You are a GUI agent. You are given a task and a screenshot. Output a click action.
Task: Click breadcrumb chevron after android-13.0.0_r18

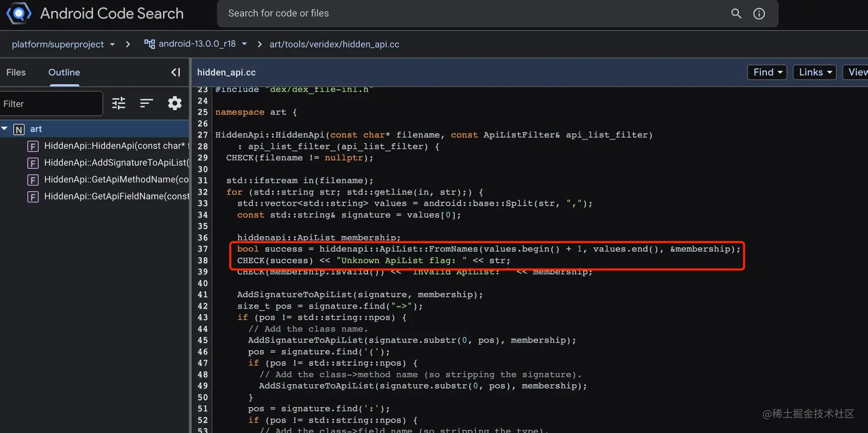tap(259, 44)
